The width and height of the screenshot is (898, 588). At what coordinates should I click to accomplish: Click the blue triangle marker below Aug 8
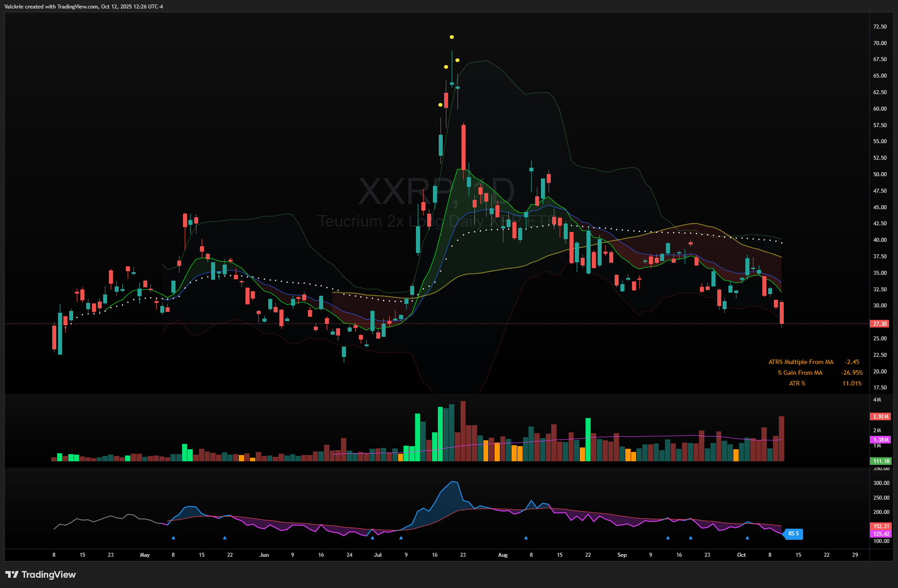pos(526,538)
